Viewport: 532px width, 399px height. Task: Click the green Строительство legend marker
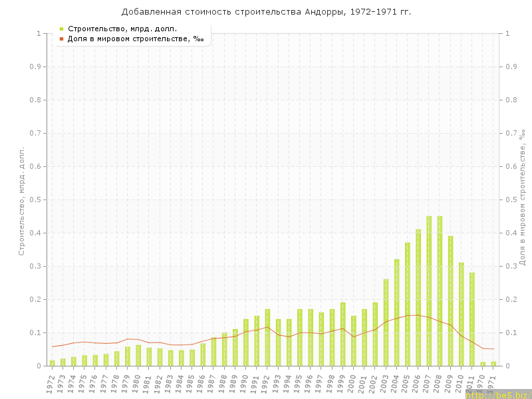pos(61,29)
